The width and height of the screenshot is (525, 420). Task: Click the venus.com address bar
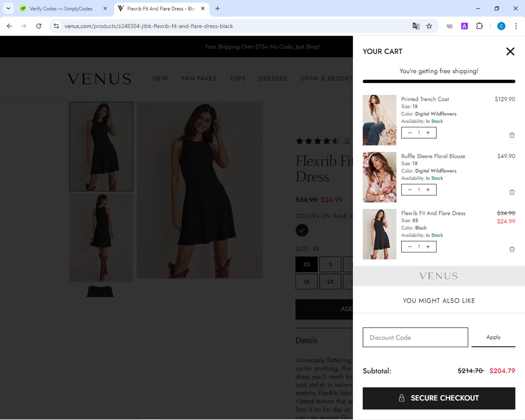click(x=149, y=26)
